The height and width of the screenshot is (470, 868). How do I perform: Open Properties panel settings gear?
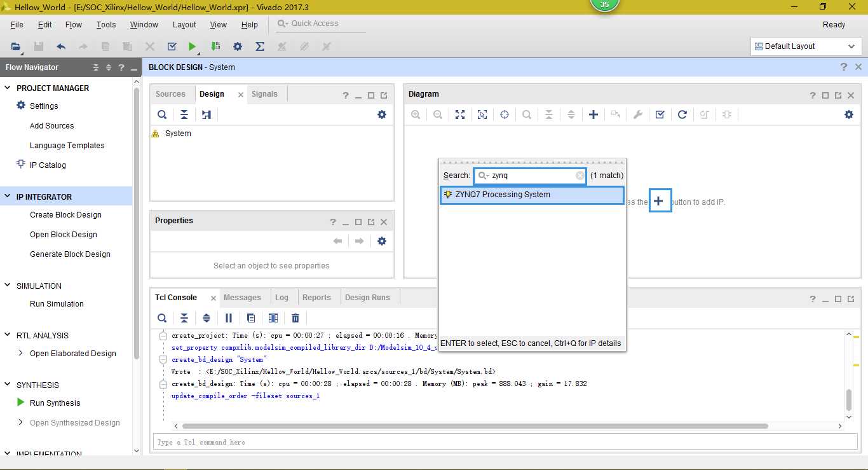click(x=381, y=241)
